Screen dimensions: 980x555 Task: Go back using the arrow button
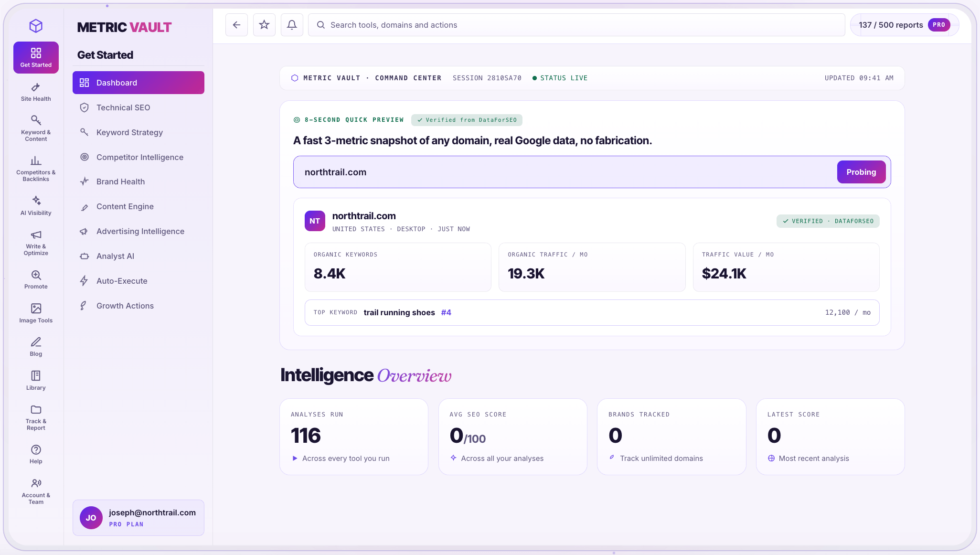tap(236, 25)
